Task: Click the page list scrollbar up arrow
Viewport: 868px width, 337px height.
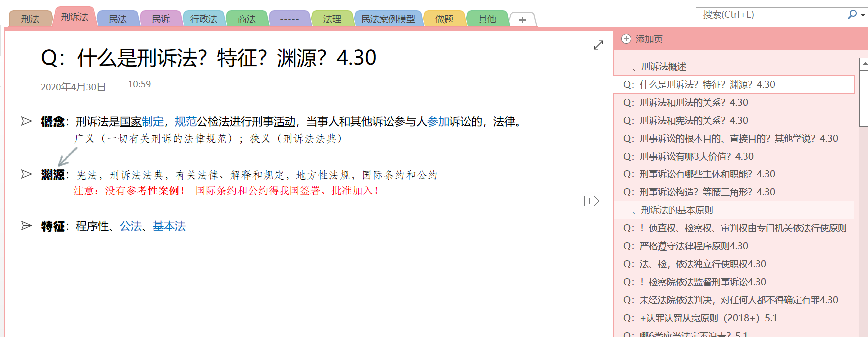Action: (864, 63)
